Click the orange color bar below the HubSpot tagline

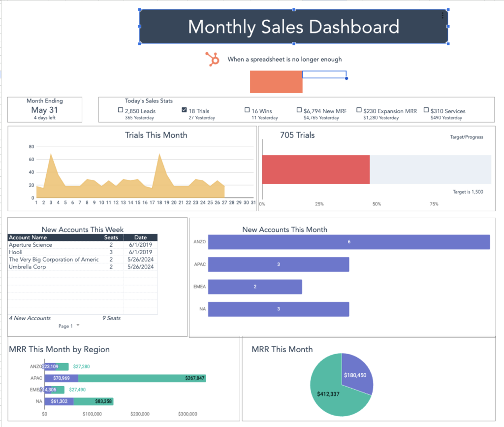point(276,81)
